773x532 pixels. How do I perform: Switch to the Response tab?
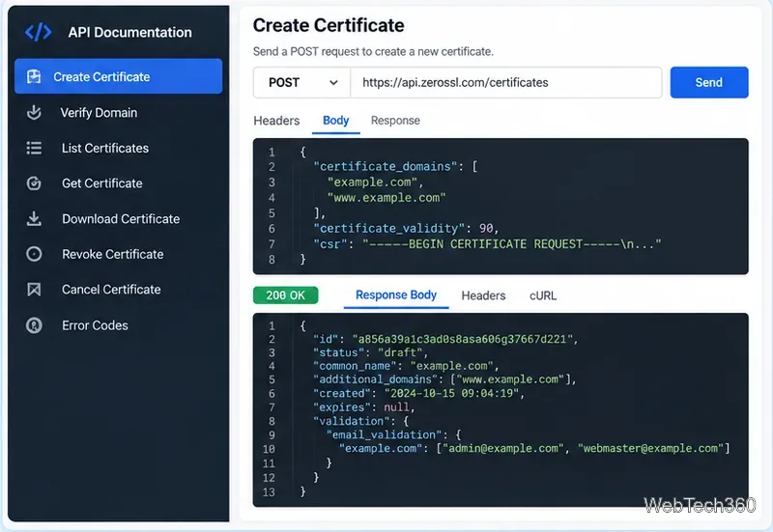point(395,121)
